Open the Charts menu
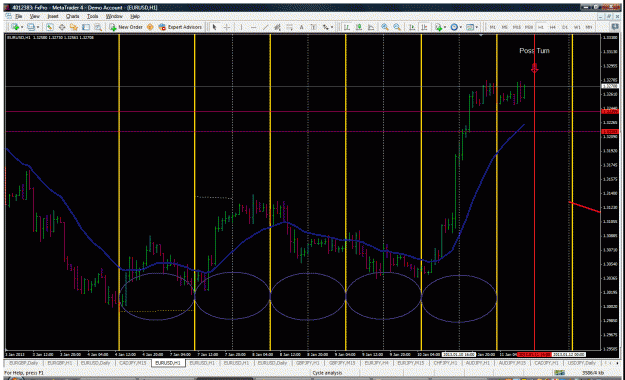This screenshot has width=625, height=380. coord(73,16)
